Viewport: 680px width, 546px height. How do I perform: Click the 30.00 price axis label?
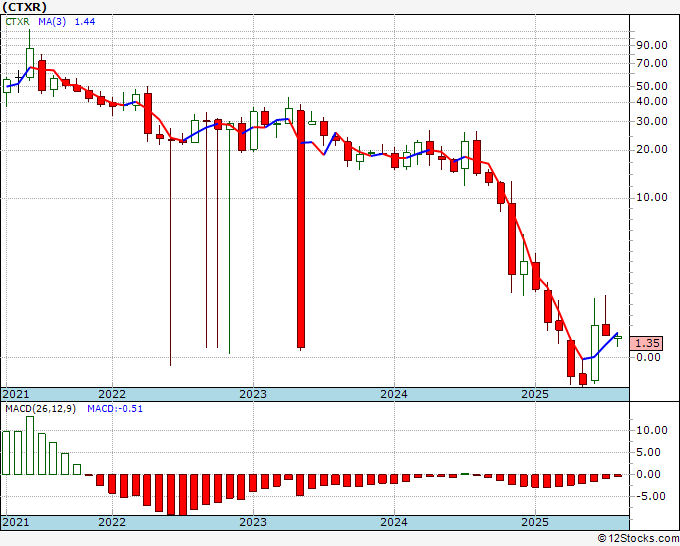[x=652, y=121]
